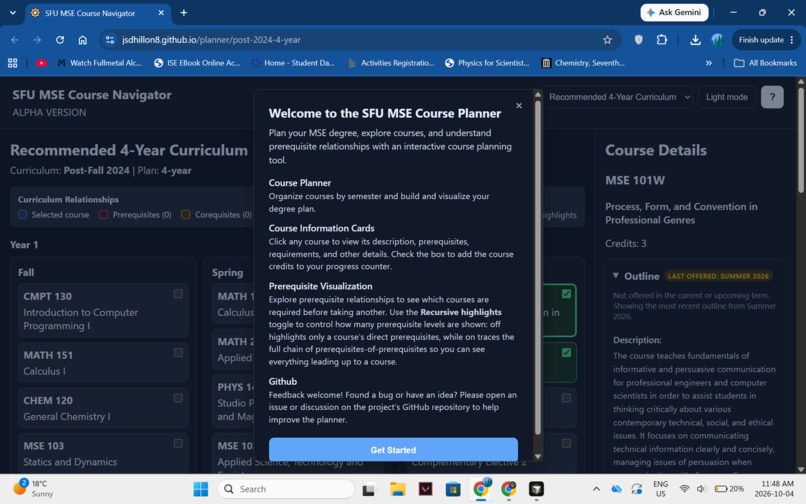Click the browser Forward arrow
Image resolution: width=806 pixels, height=504 pixels.
(x=37, y=40)
